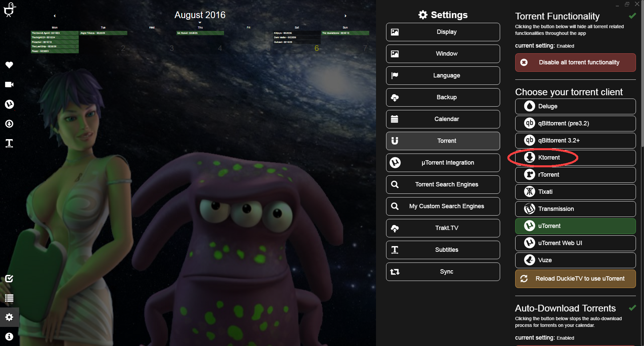Viewport: 644px width, 346px height.
Task: Reload DuckieTV to use uTorrent
Action: click(x=576, y=279)
